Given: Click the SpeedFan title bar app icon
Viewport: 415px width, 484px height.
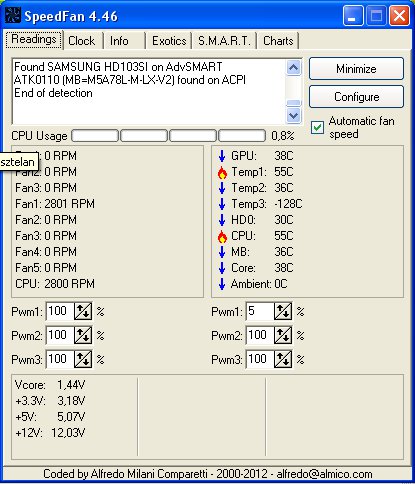Looking at the screenshot, I should coord(13,15).
